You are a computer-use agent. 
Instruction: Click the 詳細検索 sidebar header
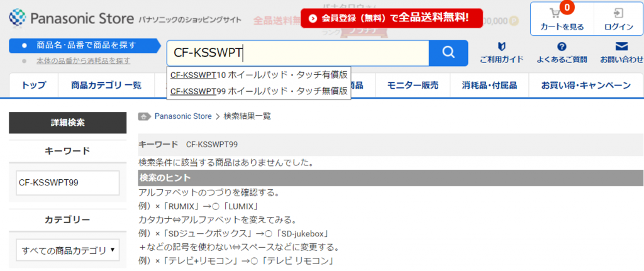68,123
